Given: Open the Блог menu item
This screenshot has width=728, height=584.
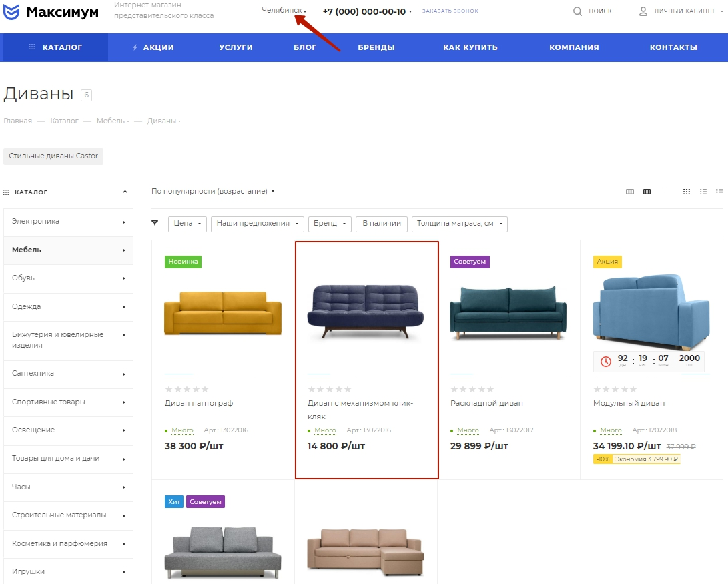Looking at the screenshot, I should [x=305, y=47].
